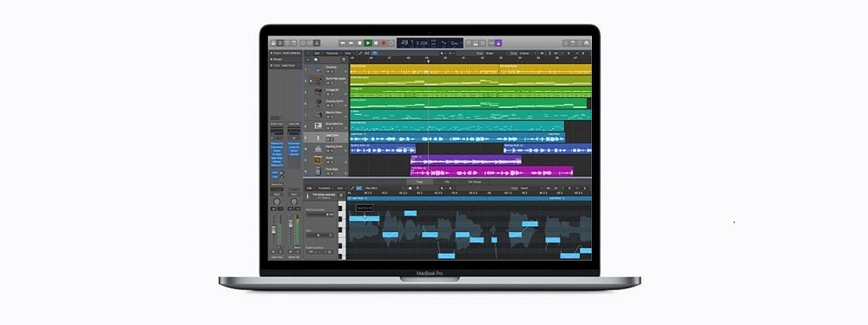Switch to the File editor tab
The image size is (868, 325).
click(447, 182)
